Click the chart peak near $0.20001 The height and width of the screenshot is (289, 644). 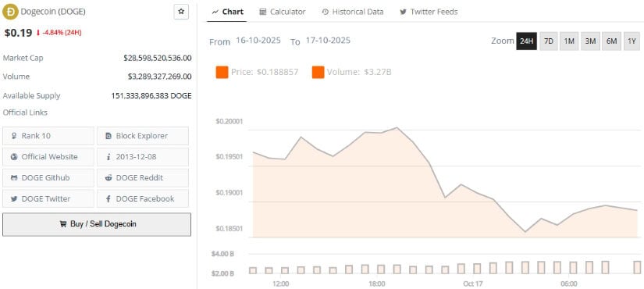point(397,127)
